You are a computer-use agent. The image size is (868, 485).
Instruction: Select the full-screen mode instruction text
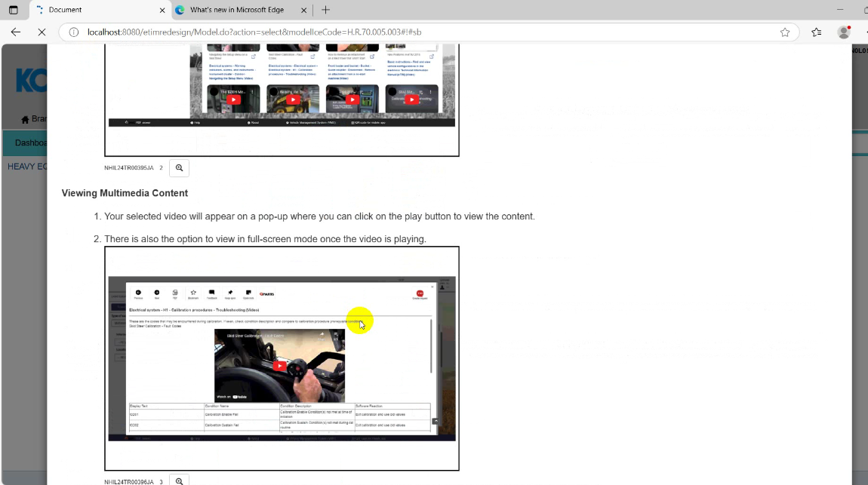coord(265,239)
